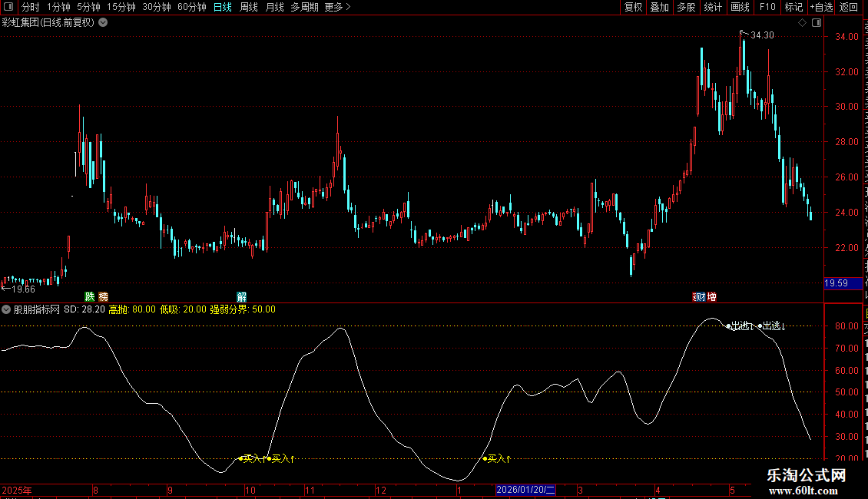Click 返回 to go back

pyautogui.click(x=848, y=7)
